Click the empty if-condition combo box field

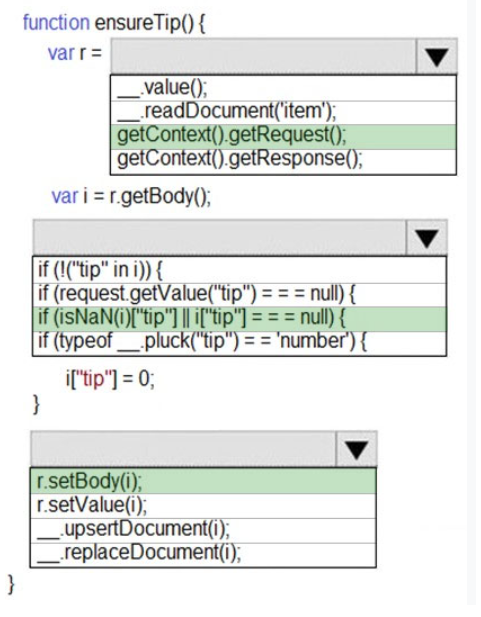pos(220,238)
